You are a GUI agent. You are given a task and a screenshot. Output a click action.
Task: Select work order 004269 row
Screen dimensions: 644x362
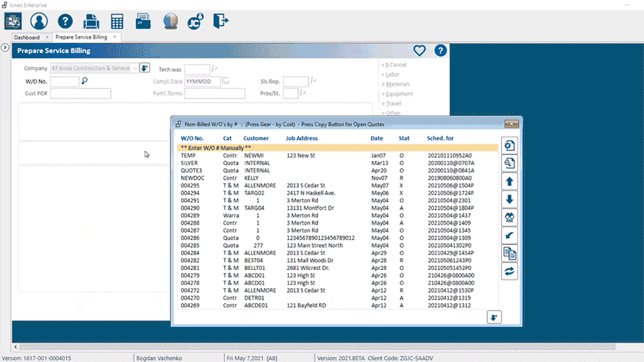click(x=338, y=305)
